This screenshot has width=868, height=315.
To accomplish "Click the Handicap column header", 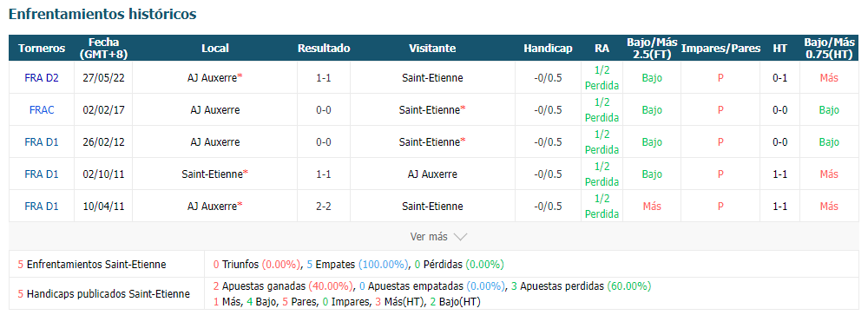I will pos(548,49).
